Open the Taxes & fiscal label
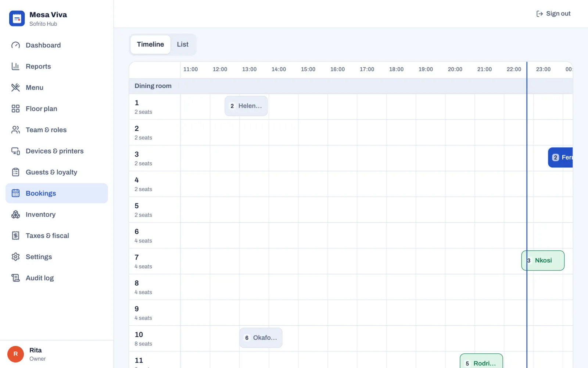588x368 pixels. [x=47, y=236]
